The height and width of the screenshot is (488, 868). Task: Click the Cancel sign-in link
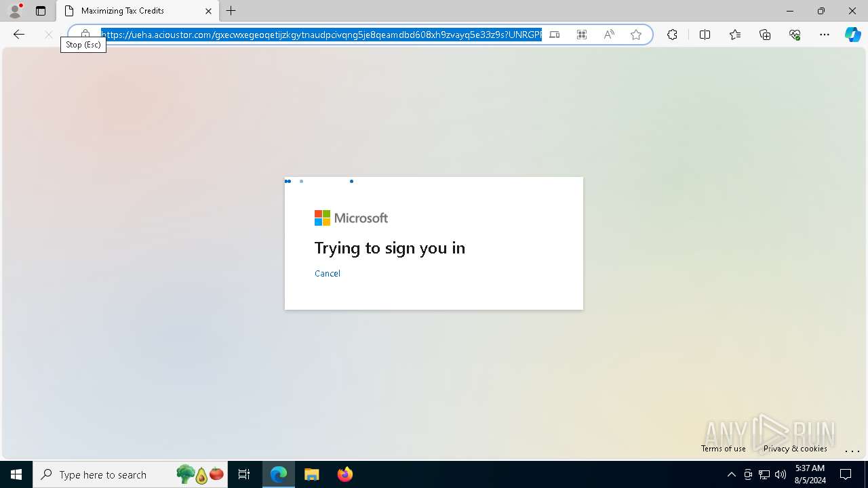tap(328, 273)
